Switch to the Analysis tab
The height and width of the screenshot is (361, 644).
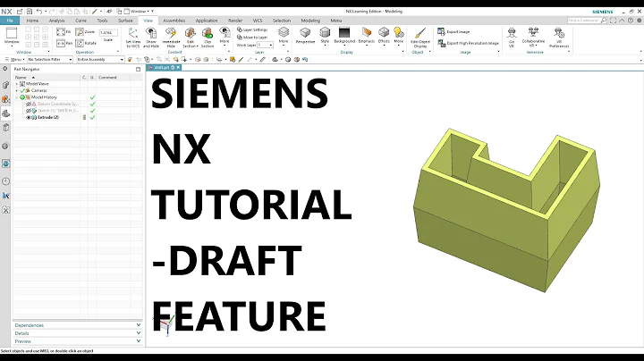click(56, 21)
